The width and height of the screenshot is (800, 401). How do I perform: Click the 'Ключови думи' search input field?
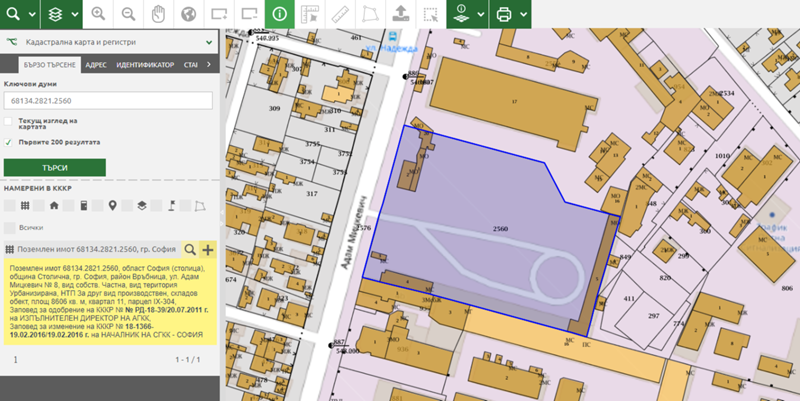tap(108, 100)
